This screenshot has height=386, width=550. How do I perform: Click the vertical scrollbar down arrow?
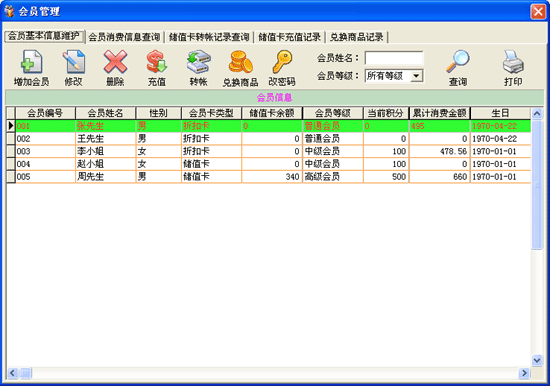[x=537, y=360]
